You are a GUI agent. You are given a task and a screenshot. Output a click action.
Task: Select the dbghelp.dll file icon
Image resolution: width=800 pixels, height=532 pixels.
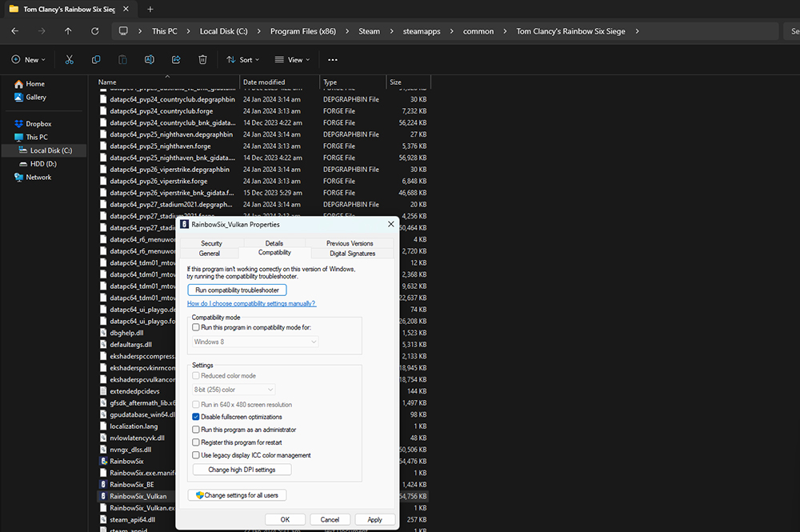tap(103, 333)
